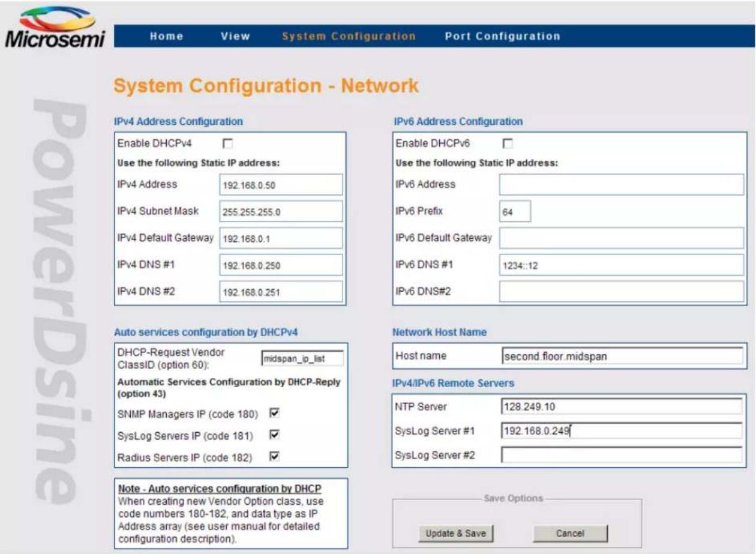Click the Network Host Name heading

click(439, 332)
